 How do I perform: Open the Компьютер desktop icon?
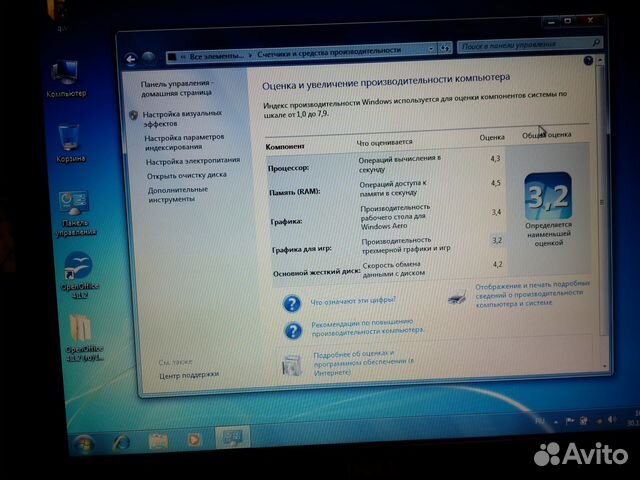click(x=65, y=78)
